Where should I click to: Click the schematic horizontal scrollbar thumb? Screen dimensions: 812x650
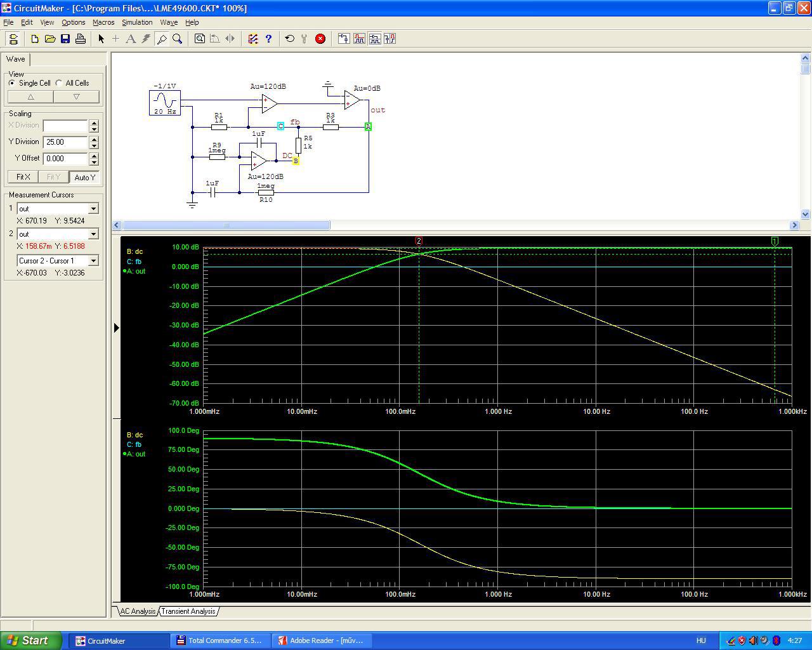point(226,225)
